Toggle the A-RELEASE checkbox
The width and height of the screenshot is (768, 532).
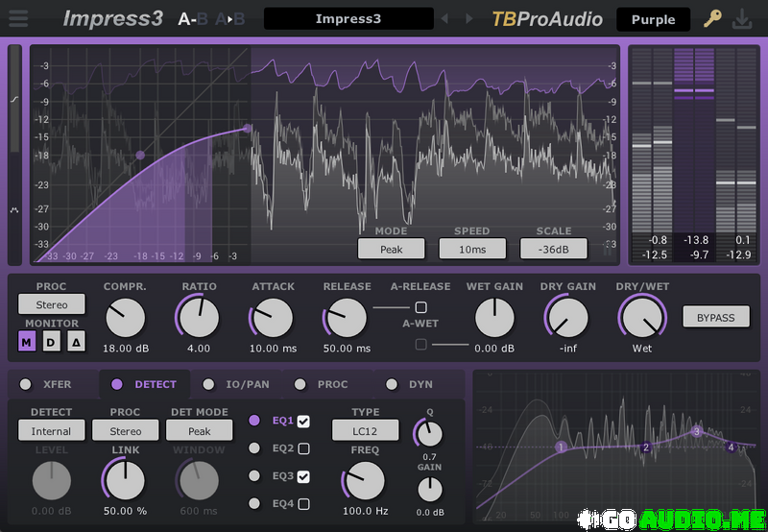click(420, 307)
